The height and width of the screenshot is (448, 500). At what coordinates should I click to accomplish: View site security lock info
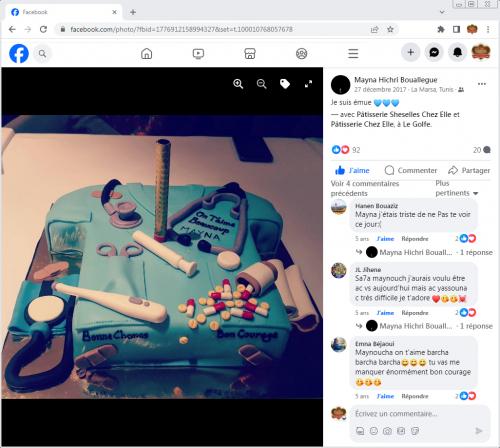point(62,29)
